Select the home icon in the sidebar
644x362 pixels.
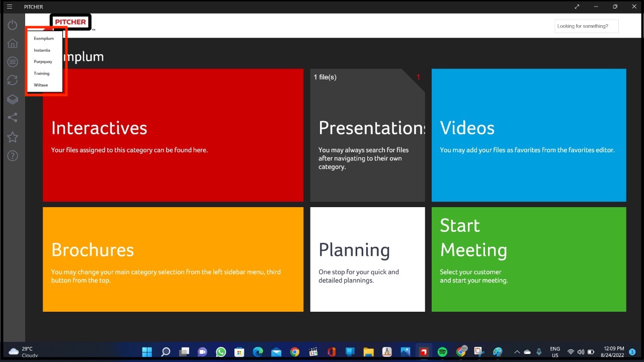coord(12,43)
